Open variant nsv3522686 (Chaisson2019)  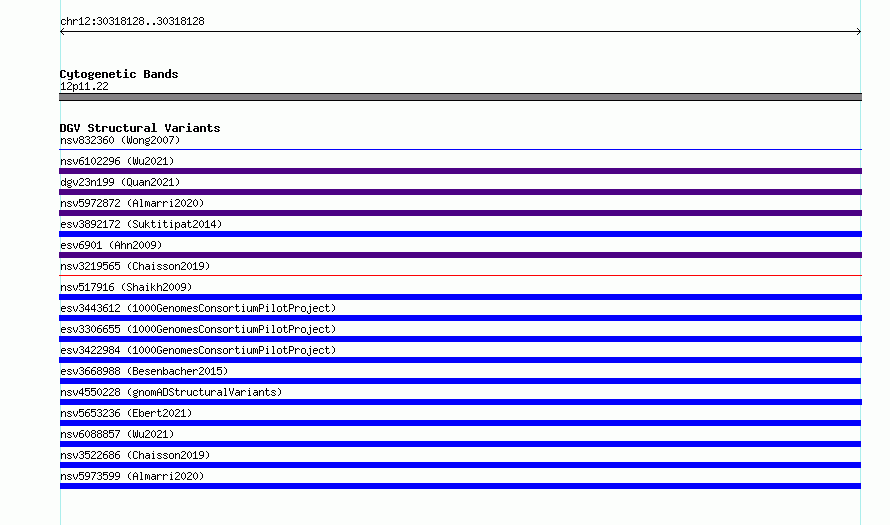[135, 455]
